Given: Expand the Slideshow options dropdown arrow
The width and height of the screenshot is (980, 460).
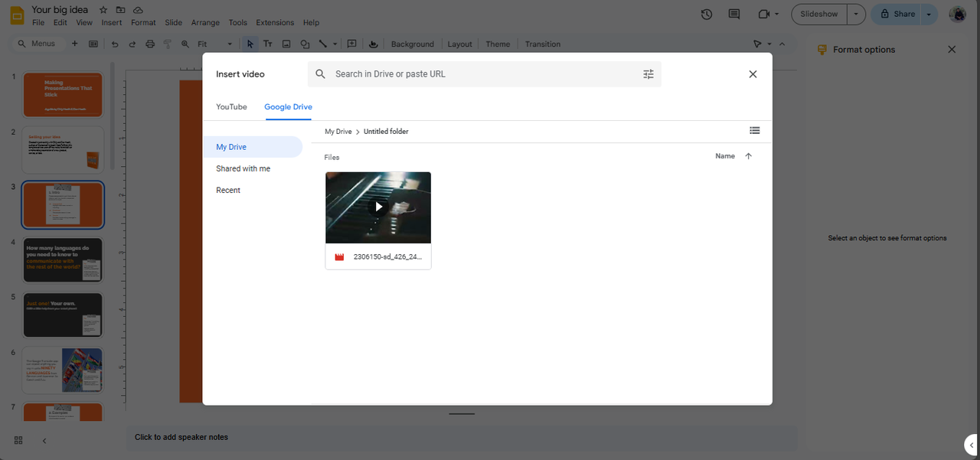Looking at the screenshot, I should pos(856,14).
